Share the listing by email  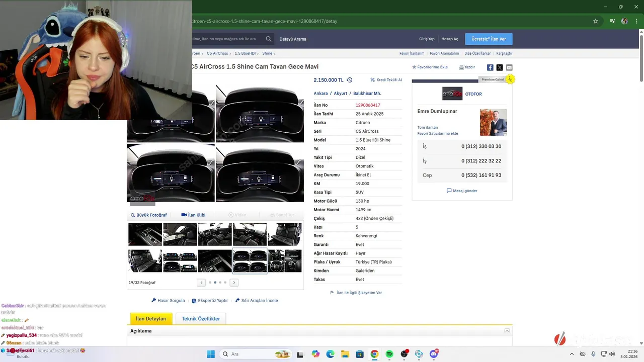[509, 67]
